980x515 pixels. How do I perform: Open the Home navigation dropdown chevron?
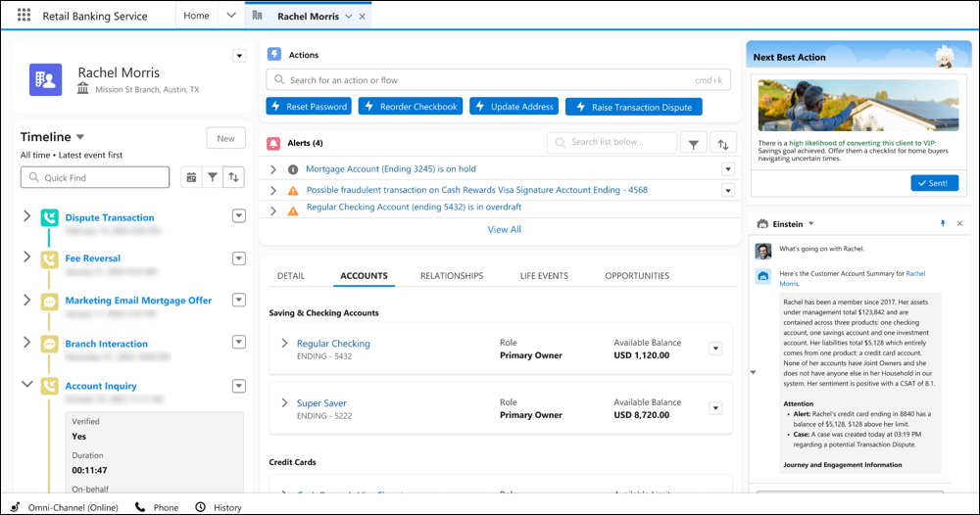coord(231,16)
